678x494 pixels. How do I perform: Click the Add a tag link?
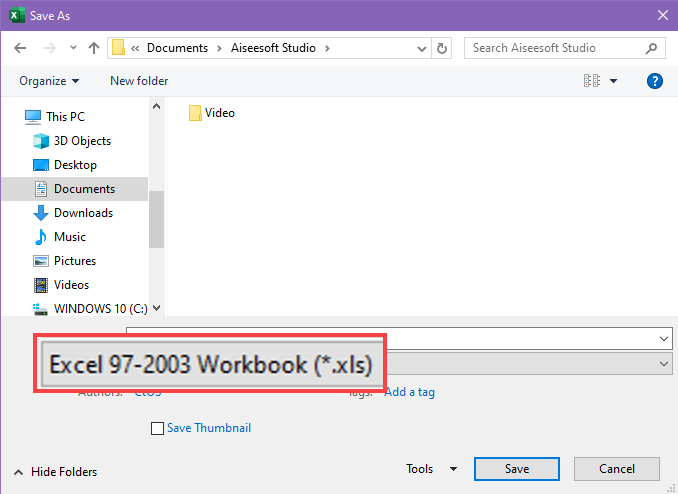(x=409, y=392)
